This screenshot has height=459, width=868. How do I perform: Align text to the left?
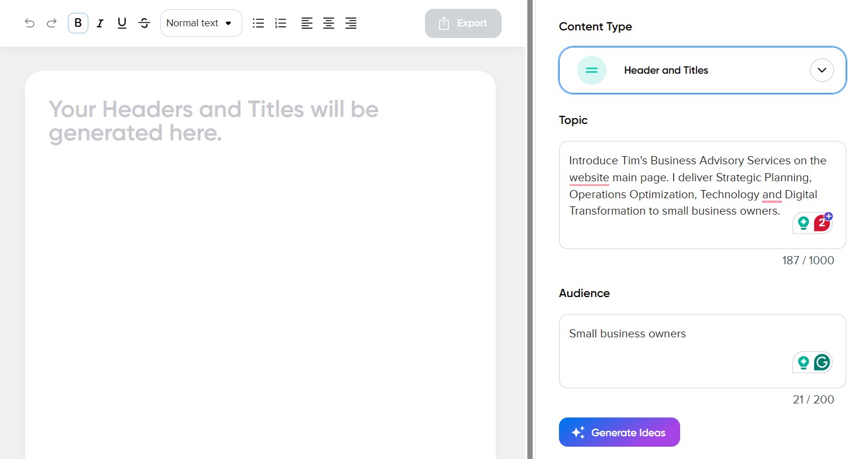pyautogui.click(x=307, y=23)
